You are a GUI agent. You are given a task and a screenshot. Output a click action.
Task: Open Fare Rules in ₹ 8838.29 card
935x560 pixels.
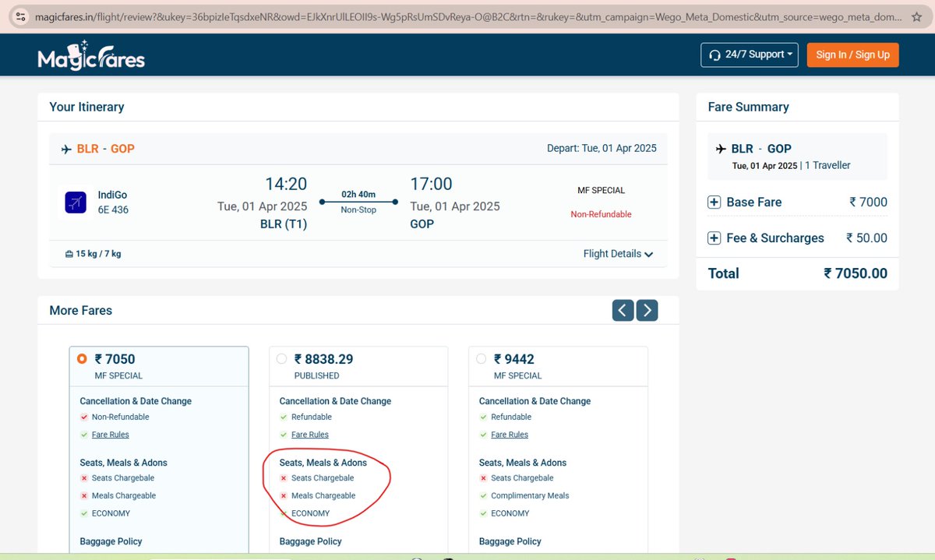(310, 435)
